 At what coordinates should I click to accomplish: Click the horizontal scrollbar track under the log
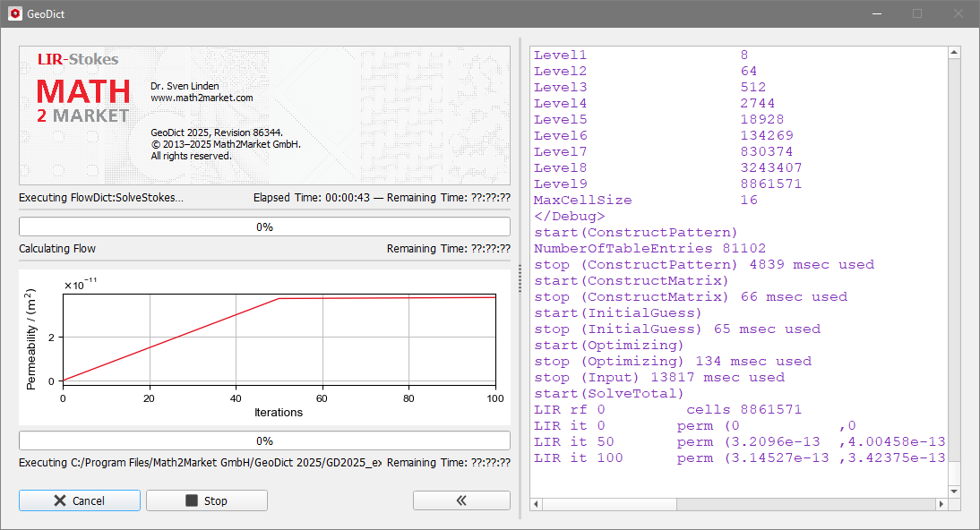pyautogui.click(x=806, y=505)
